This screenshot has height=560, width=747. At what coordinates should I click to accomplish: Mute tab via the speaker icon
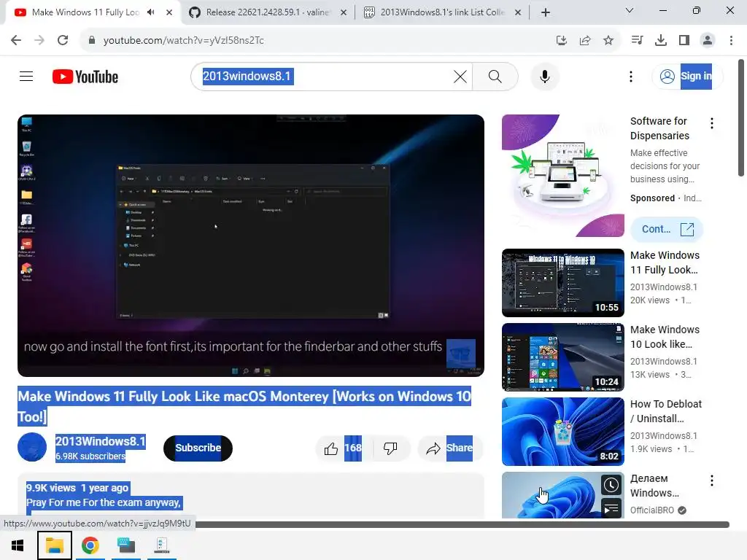tap(151, 12)
